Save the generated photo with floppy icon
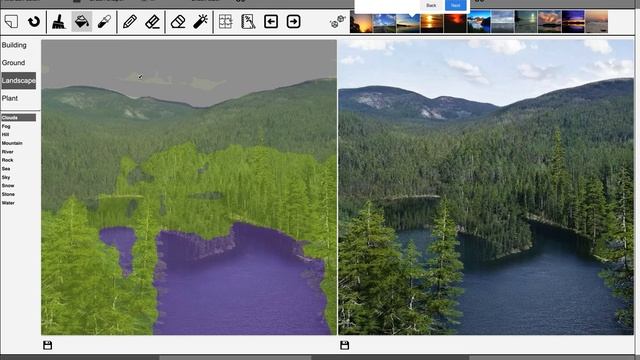 point(344,345)
